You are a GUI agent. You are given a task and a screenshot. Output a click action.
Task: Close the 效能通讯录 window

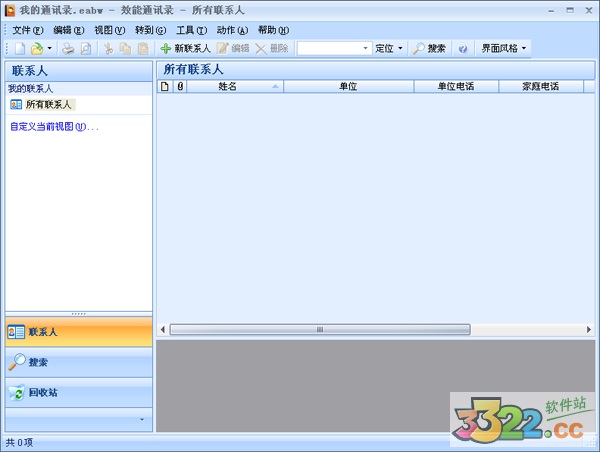coord(589,10)
